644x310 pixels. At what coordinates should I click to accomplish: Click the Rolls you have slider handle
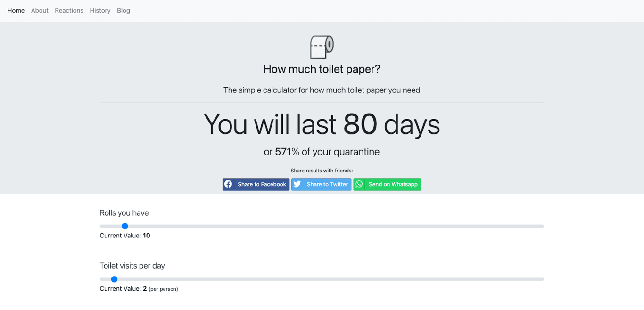tap(125, 226)
